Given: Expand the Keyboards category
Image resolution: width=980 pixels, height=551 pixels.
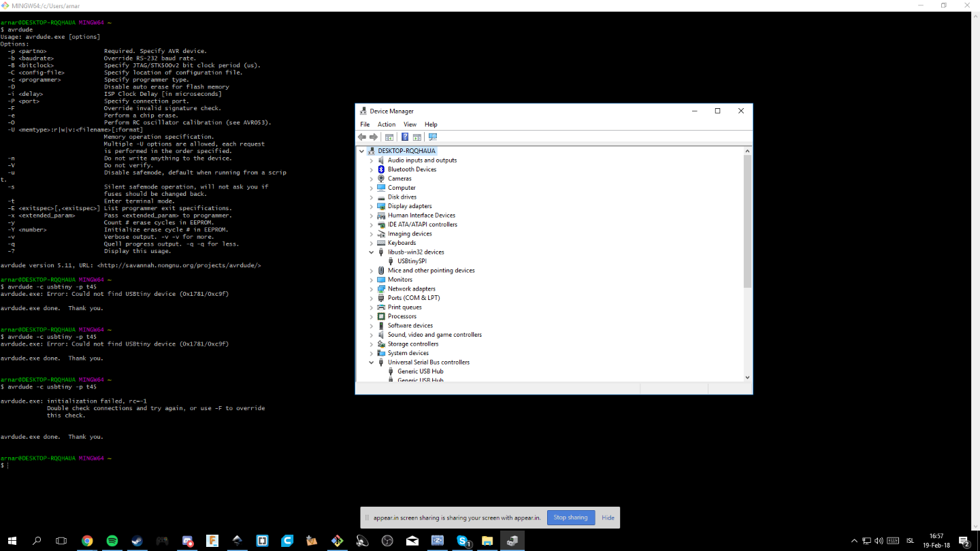Looking at the screenshot, I should [x=372, y=243].
